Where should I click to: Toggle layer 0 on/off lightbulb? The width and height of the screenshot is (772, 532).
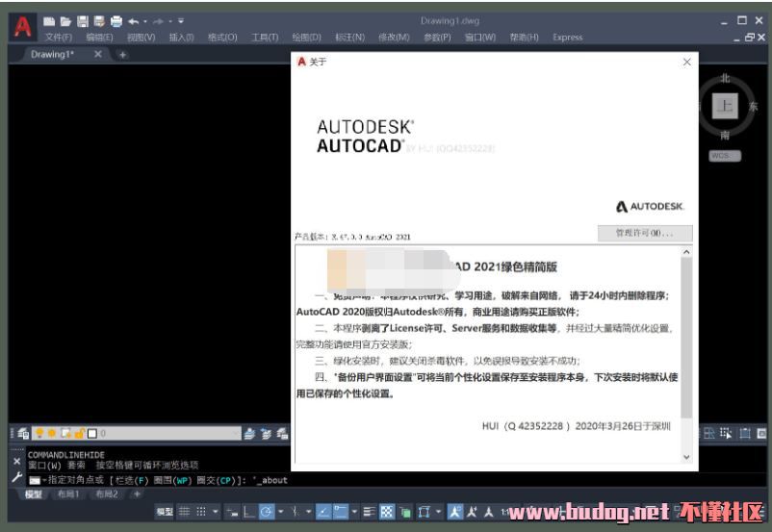point(39,433)
